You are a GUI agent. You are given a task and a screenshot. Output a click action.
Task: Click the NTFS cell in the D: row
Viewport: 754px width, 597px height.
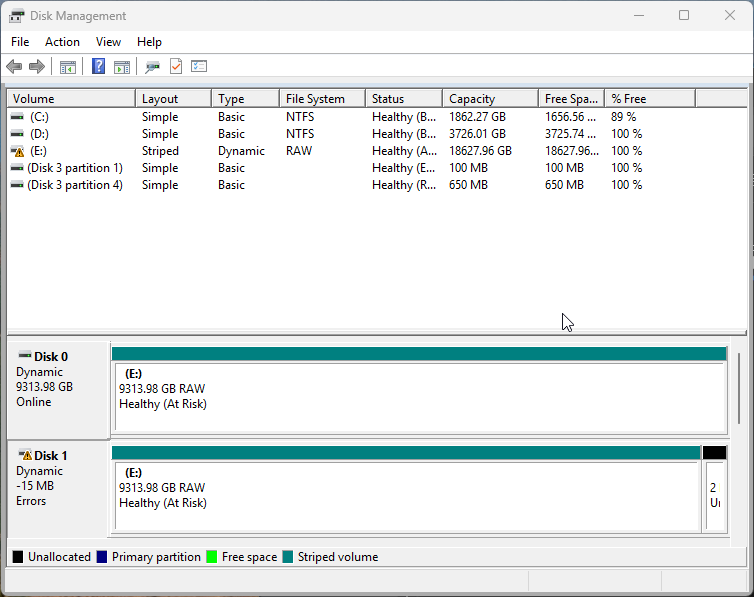[300, 134]
